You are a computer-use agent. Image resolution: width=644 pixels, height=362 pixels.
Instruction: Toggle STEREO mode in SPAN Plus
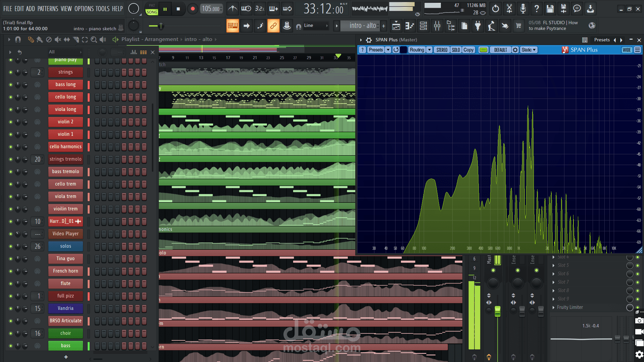442,50
